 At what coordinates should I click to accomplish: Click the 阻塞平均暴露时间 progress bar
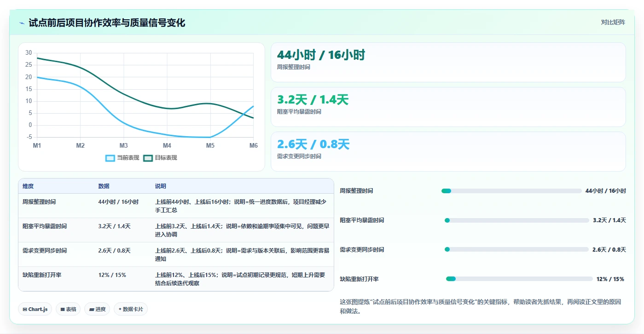(x=517, y=220)
